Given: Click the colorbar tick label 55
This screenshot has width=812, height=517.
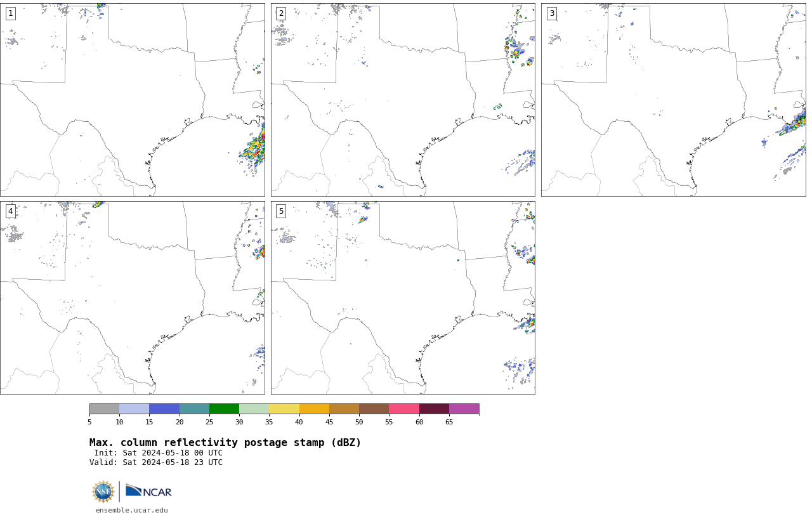Looking at the screenshot, I should [x=389, y=422].
